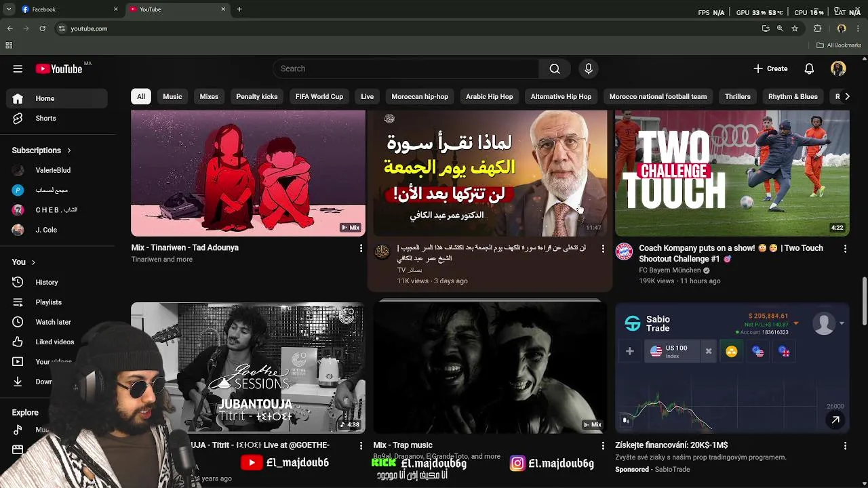
Task: Select the Mixes filter chip
Action: (x=209, y=96)
